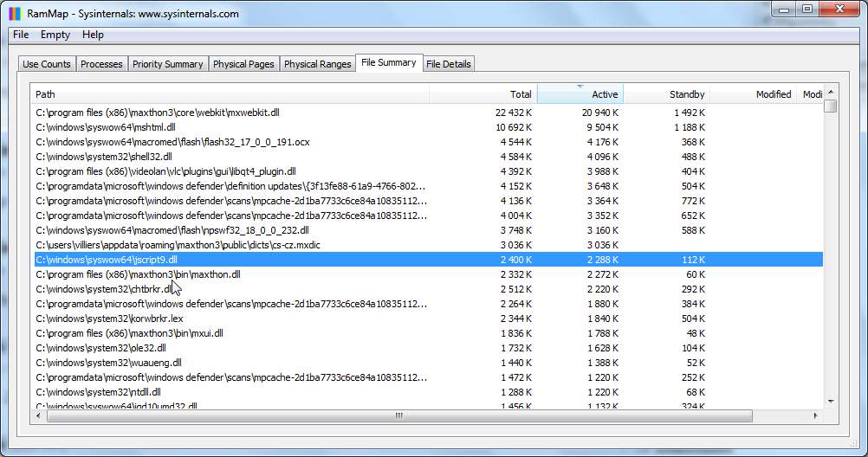Select the mxwebkit.dll row
The width and height of the screenshot is (868, 457).
point(429,113)
